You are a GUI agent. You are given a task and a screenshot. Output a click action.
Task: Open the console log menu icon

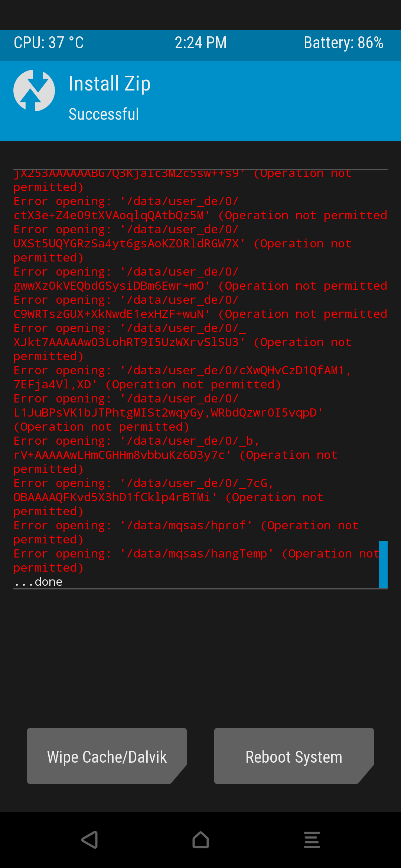pos(312,840)
